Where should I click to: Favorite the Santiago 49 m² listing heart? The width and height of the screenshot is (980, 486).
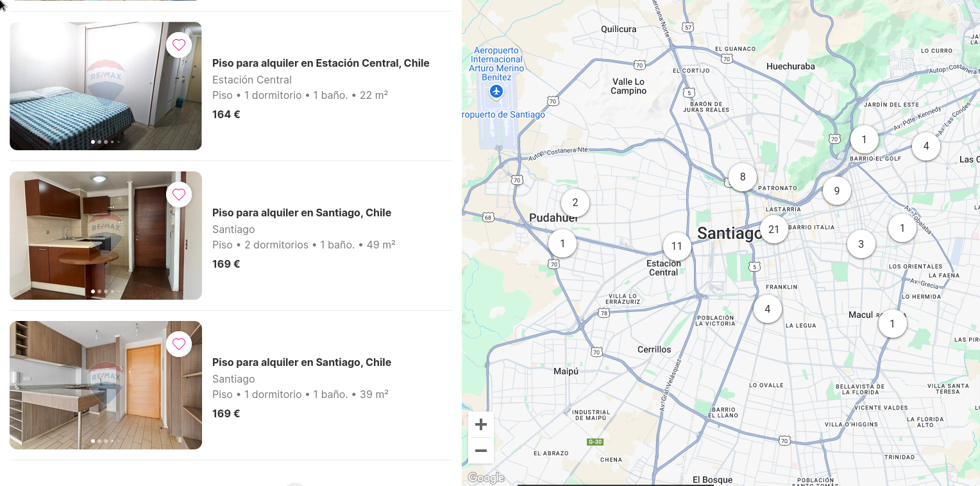tap(179, 195)
